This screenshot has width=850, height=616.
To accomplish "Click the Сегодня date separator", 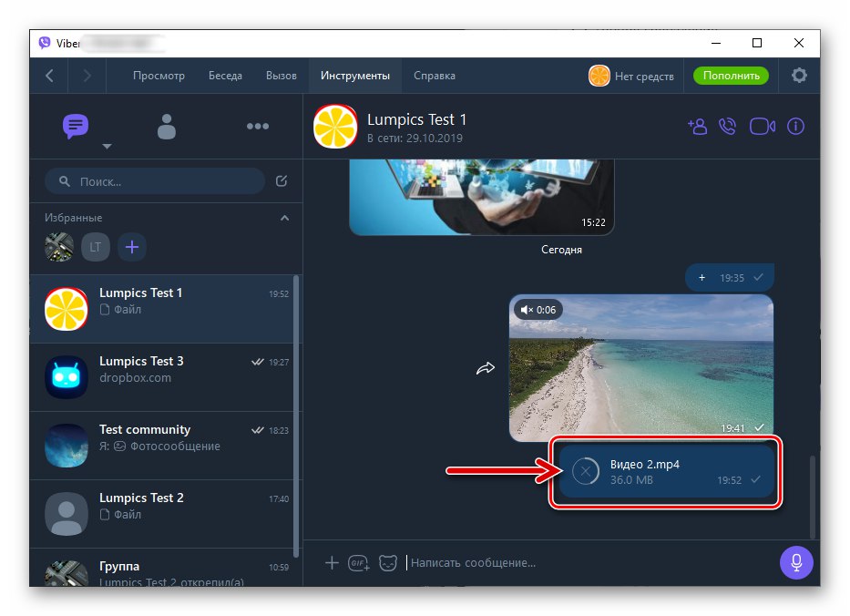I will click(561, 250).
